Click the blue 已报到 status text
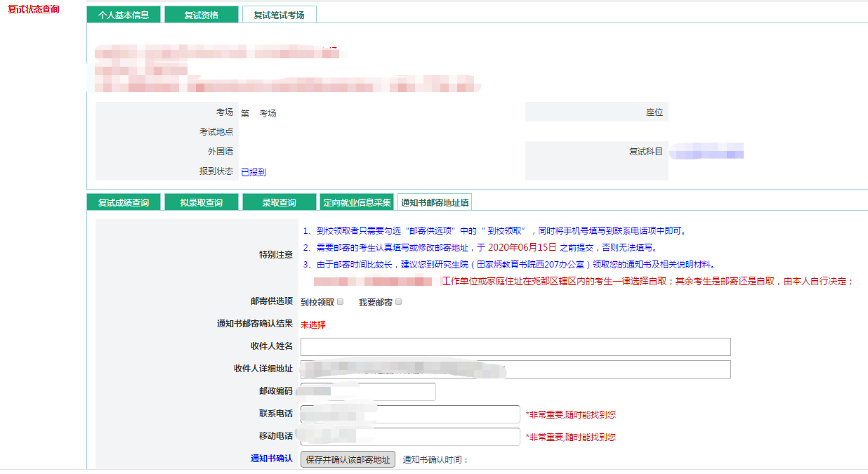 (254, 172)
